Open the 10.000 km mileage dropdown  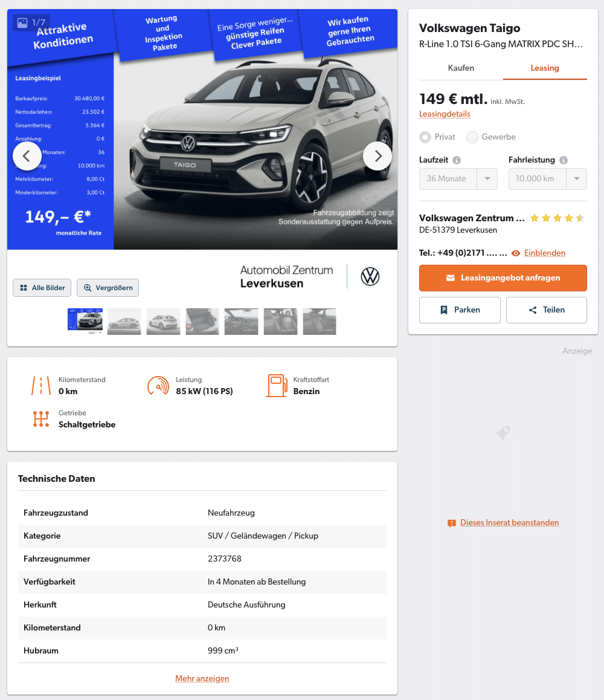coord(547,179)
